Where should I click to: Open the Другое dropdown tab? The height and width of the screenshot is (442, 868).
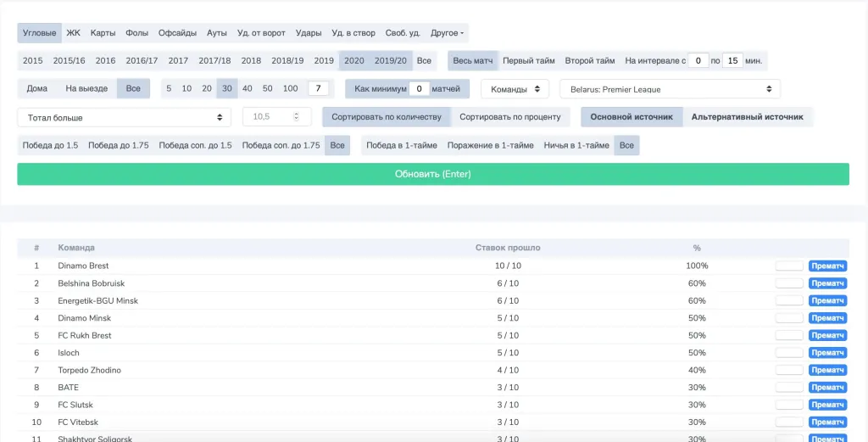point(447,33)
